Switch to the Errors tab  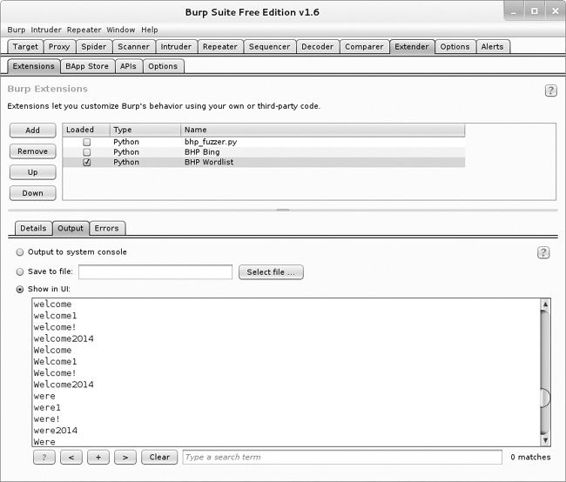click(107, 228)
